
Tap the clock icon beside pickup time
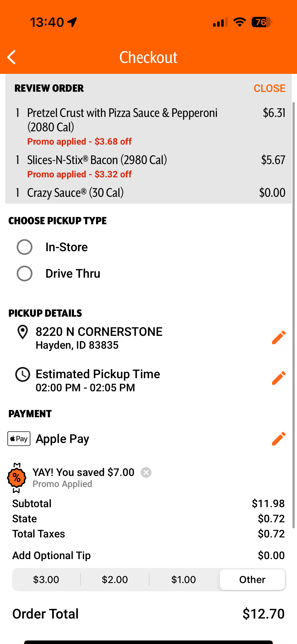(23, 374)
